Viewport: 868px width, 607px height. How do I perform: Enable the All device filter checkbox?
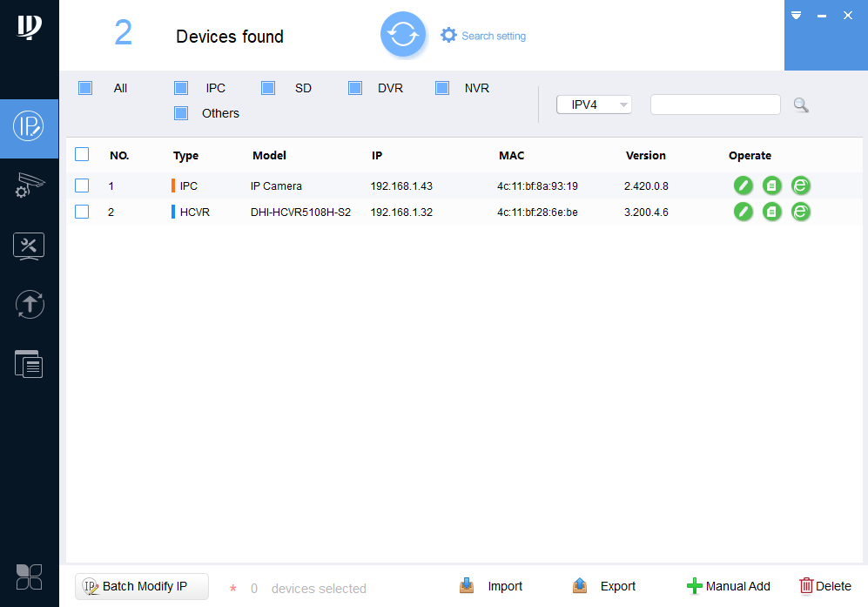[x=84, y=87]
